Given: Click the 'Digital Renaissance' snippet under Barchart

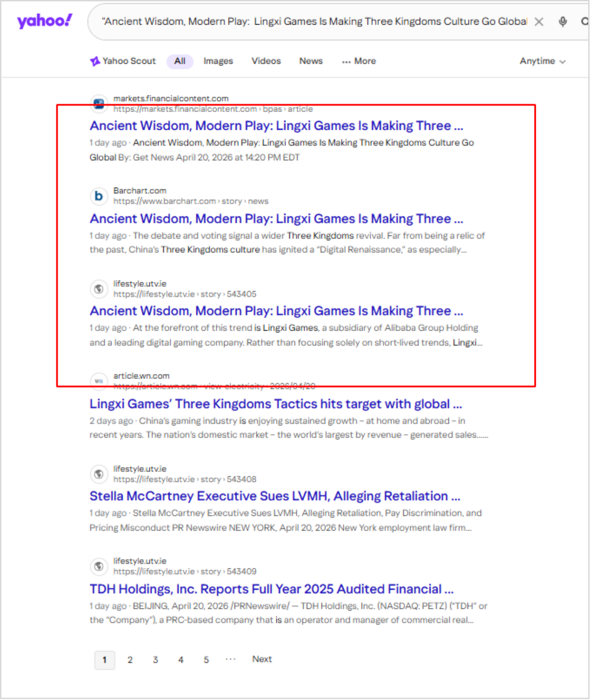Looking at the screenshot, I should 287,243.
